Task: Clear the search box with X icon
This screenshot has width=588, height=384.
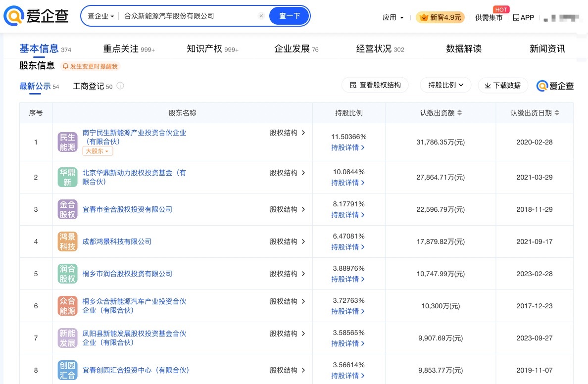Action: pos(261,16)
